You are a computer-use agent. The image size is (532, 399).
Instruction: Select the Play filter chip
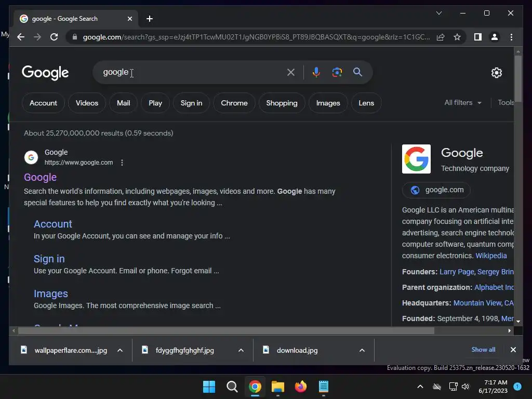coord(155,103)
